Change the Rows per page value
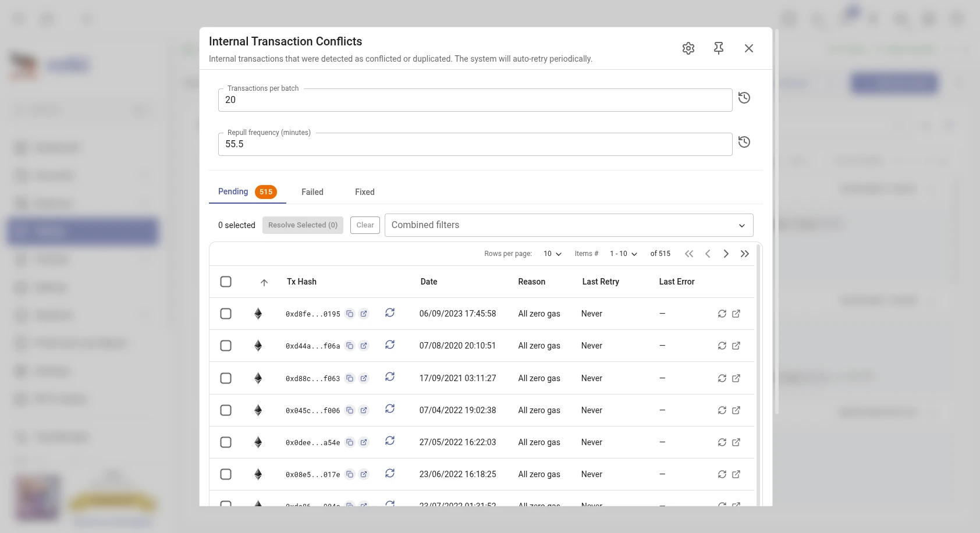The width and height of the screenshot is (980, 533). coord(551,254)
